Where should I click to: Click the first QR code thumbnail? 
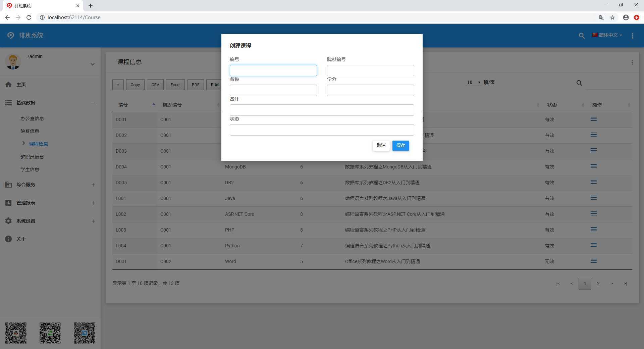pos(16,333)
